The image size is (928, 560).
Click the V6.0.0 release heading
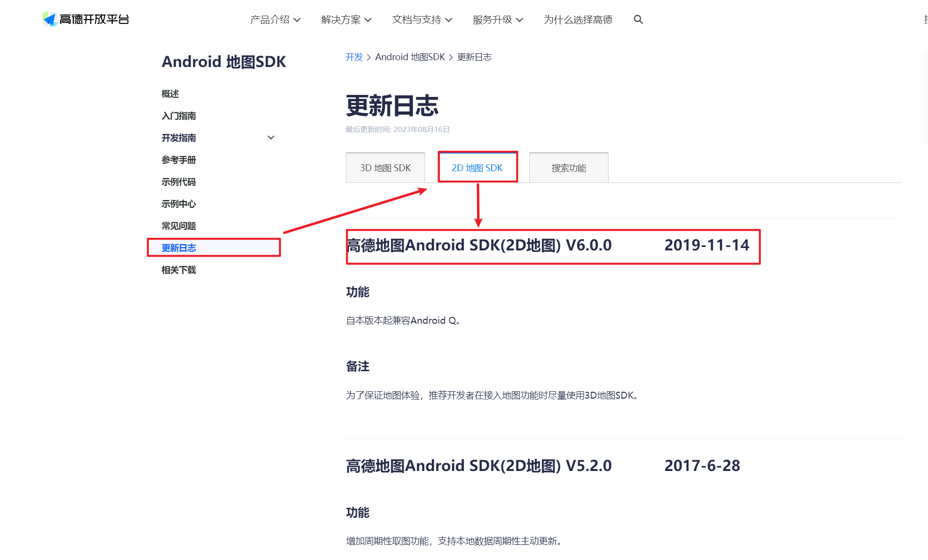[479, 245]
